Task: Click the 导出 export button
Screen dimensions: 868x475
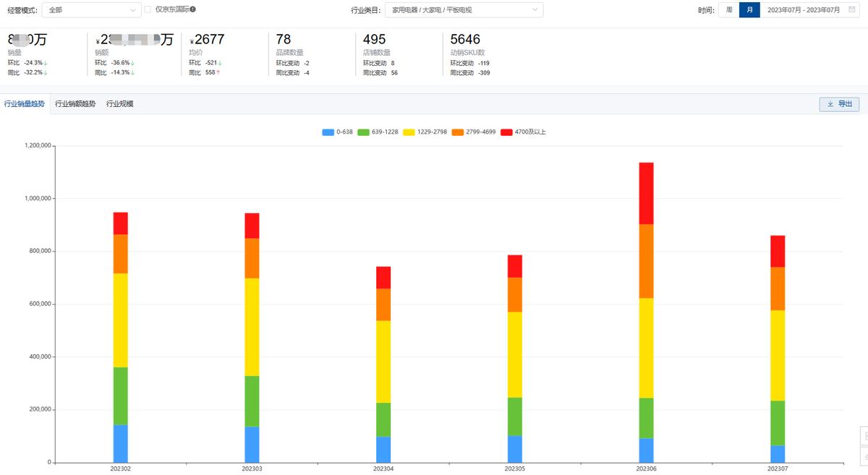Action: (839, 104)
